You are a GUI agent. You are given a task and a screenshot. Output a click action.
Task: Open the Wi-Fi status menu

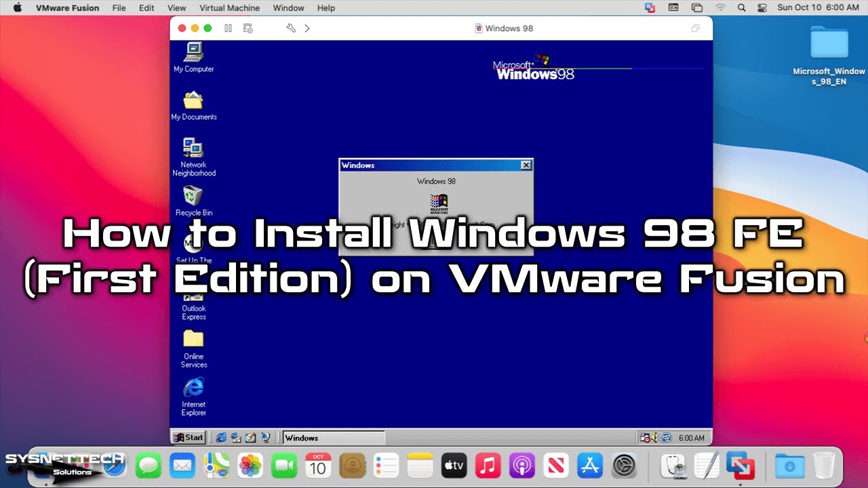720,7
